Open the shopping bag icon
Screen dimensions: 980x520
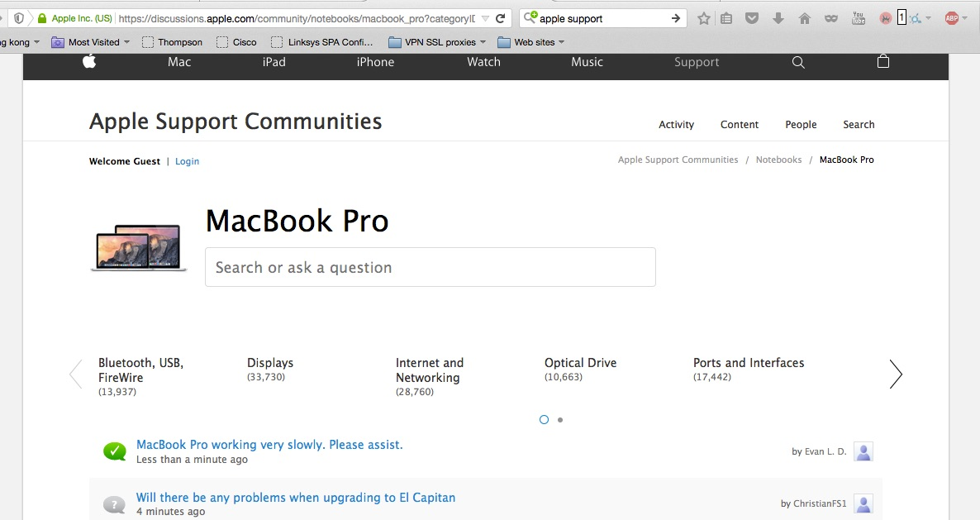click(x=882, y=62)
